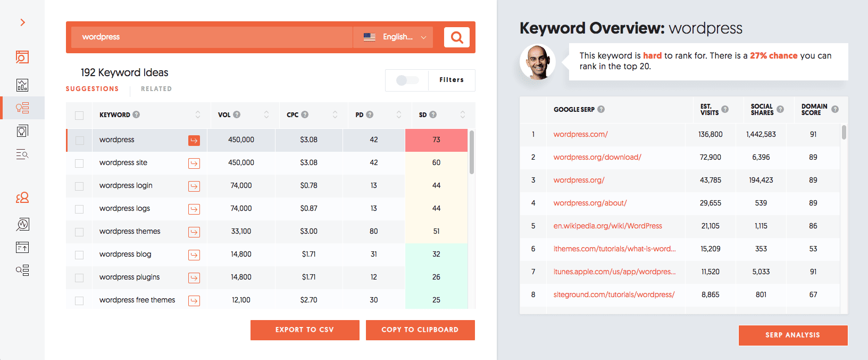This screenshot has width=868, height=360.
Task: Click the orange search magnifier button
Action: 456,37
